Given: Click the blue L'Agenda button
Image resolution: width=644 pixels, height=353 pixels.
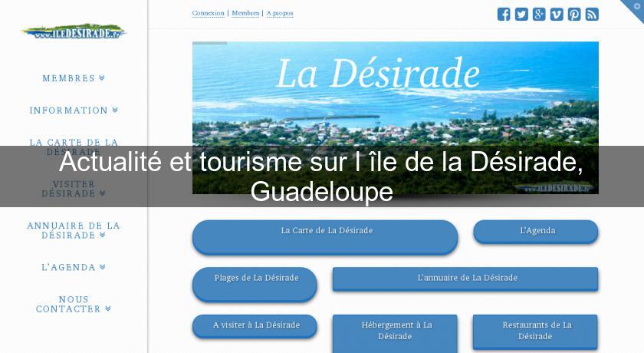Looking at the screenshot, I should [536, 231].
